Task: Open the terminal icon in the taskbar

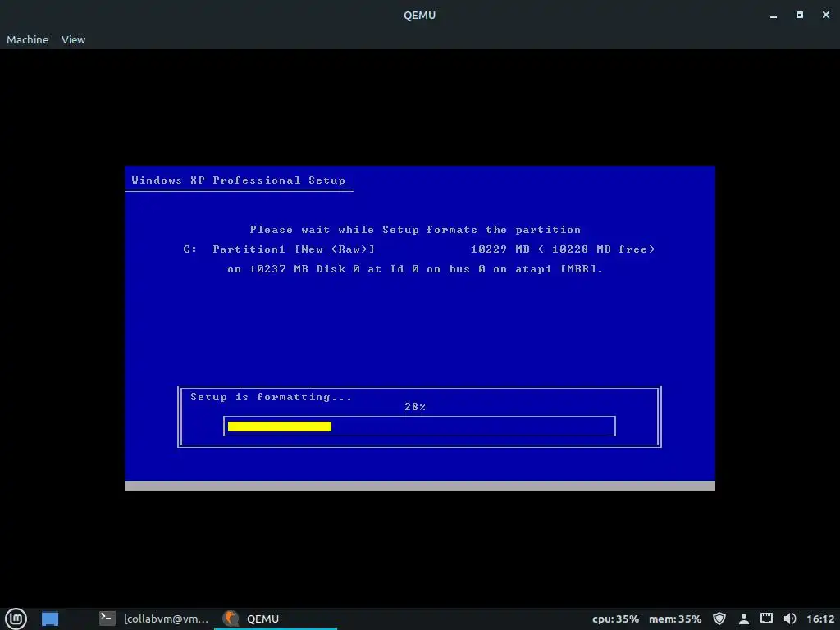Action: 107,619
